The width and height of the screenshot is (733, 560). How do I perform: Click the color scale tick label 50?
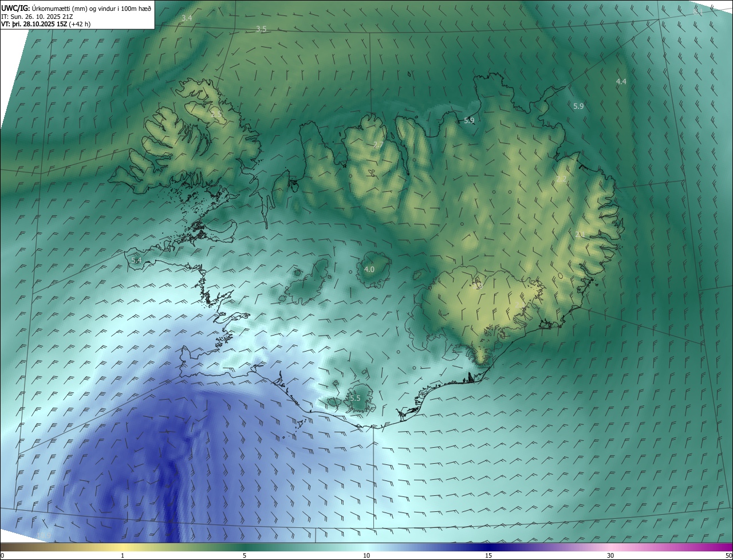click(728, 555)
